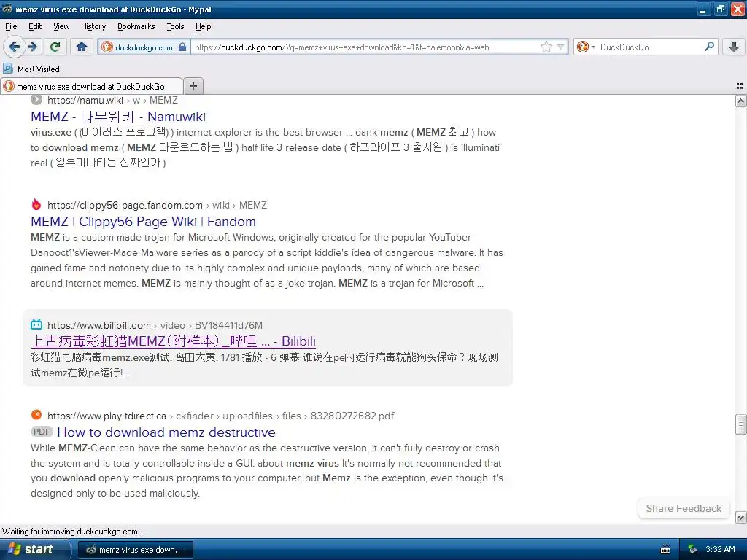The height and width of the screenshot is (560, 747).
Task: Open the downloads panel
Action: pos(734,47)
